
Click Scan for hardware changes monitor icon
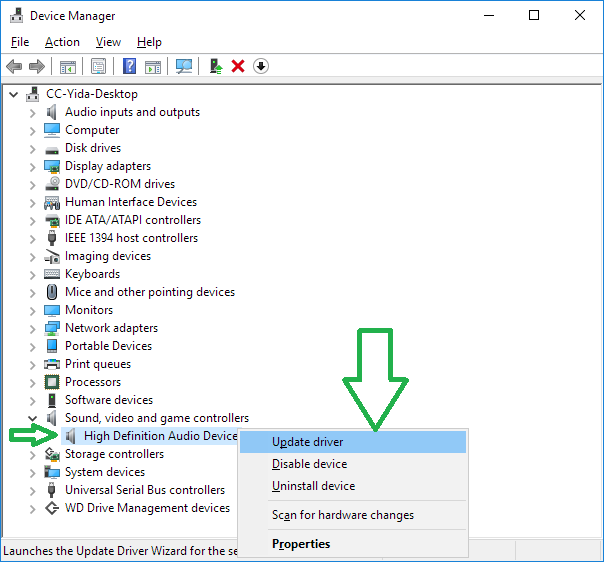184,66
